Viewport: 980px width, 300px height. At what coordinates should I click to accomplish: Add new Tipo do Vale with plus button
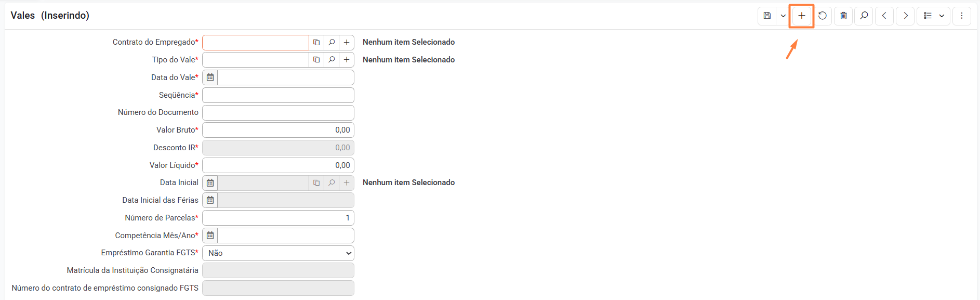coord(347,60)
